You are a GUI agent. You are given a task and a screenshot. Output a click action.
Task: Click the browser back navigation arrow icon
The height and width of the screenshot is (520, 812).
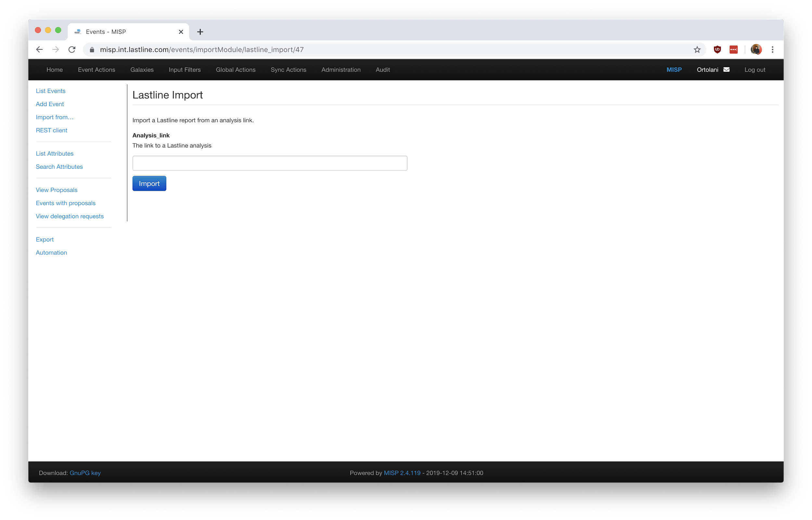coord(40,49)
